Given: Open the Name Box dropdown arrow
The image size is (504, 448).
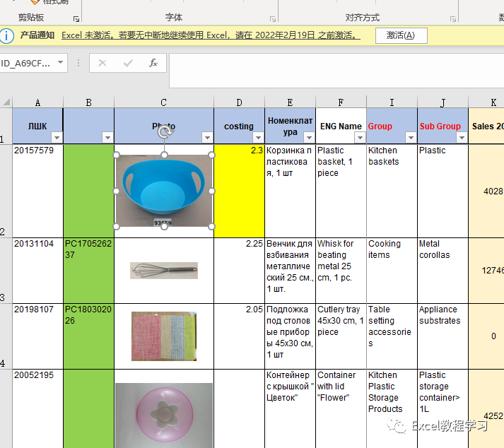Looking at the screenshot, I should (60, 62).
